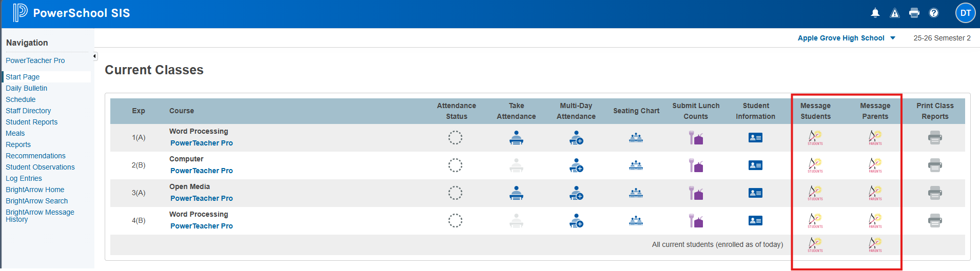
Task: Submit lunch counts for 3(A) Open Media
Action: click(696, 193)
